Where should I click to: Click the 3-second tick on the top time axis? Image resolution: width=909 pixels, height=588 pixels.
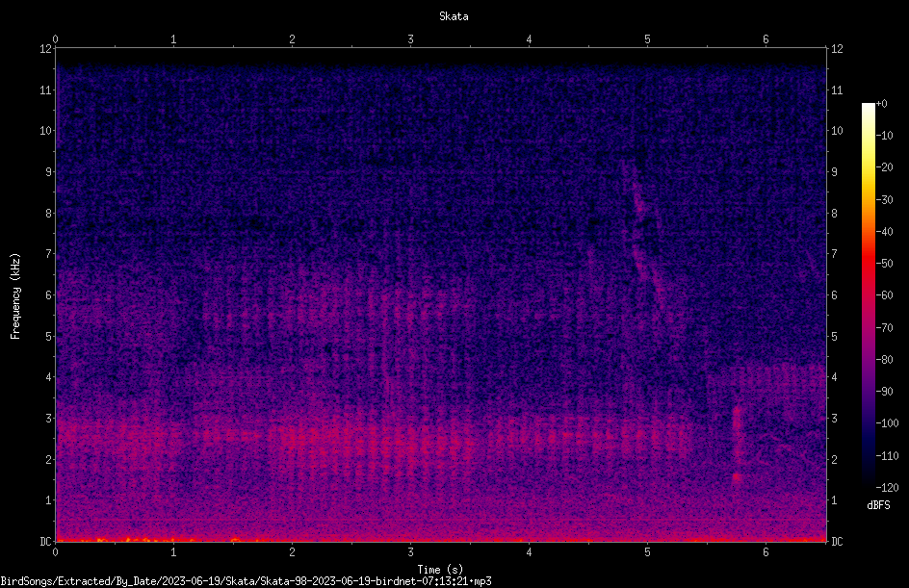(410, 39)
